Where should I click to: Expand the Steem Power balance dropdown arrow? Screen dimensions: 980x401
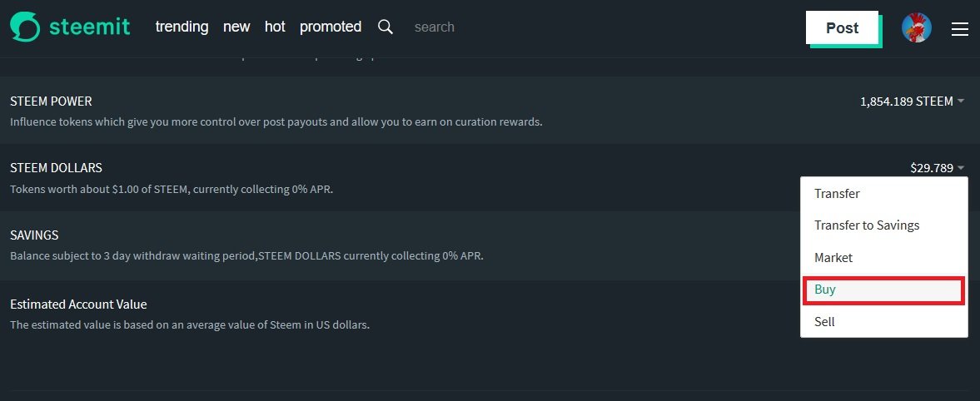click(x=961, y=101)
